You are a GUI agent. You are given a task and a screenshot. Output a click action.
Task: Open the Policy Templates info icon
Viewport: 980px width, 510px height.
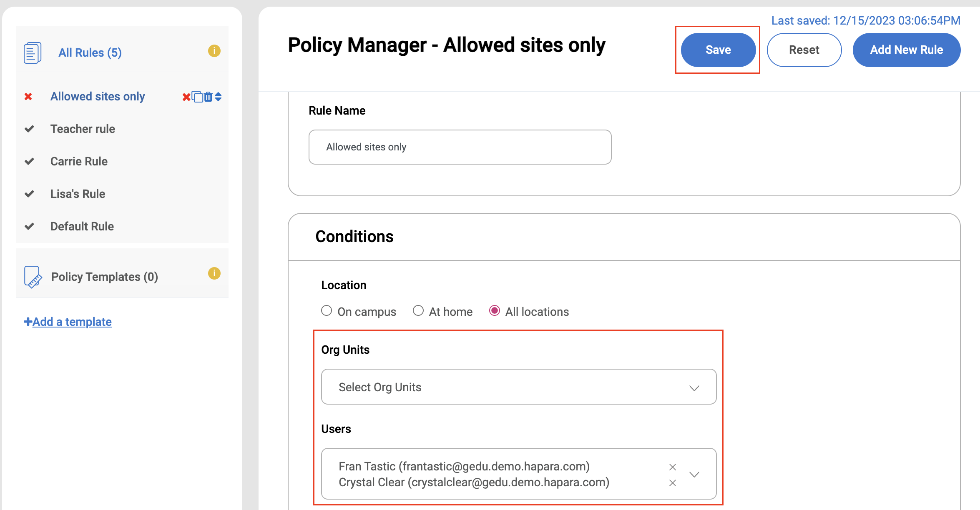214,273
